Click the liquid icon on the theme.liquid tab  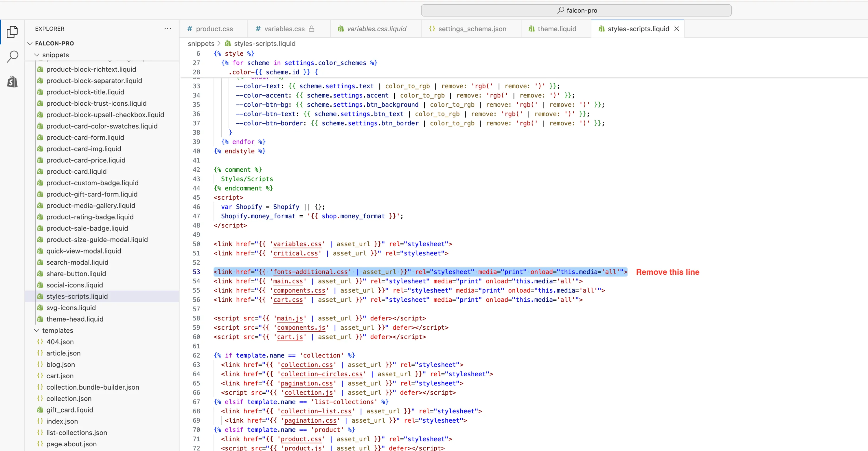[x=532, y=29]
